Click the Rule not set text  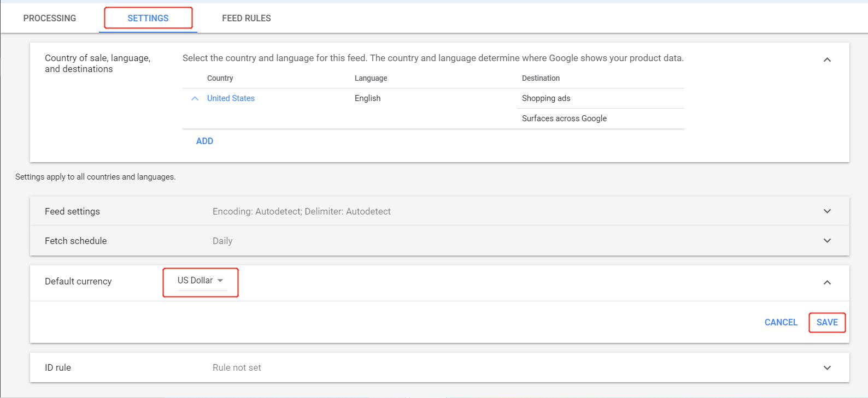point(237,367)
